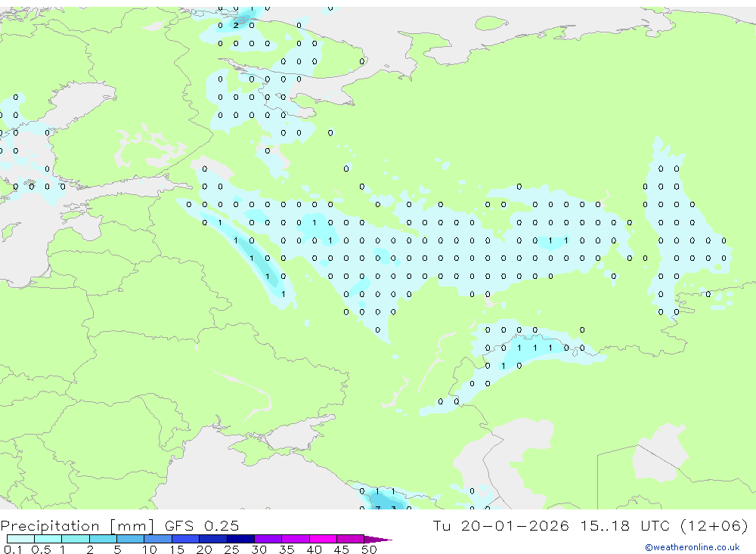Click the date '20-01-2026' text
This screenshot has height=554, width=756.
[514, 525]
